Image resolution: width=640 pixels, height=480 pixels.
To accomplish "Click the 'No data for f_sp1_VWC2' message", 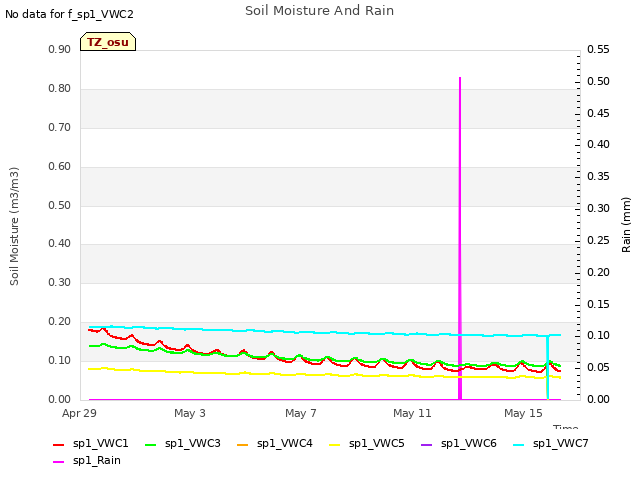I will click(x=69, y=15).
